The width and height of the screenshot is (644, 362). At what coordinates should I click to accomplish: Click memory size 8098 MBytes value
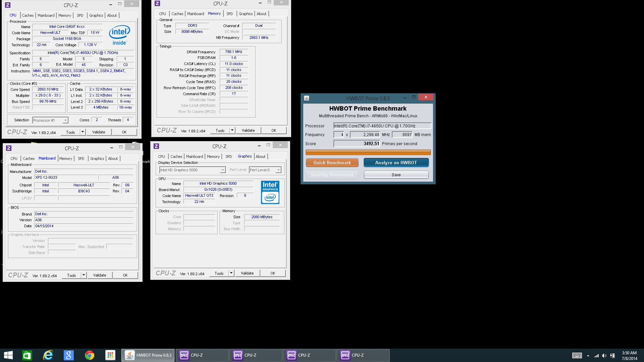(192, 32)
